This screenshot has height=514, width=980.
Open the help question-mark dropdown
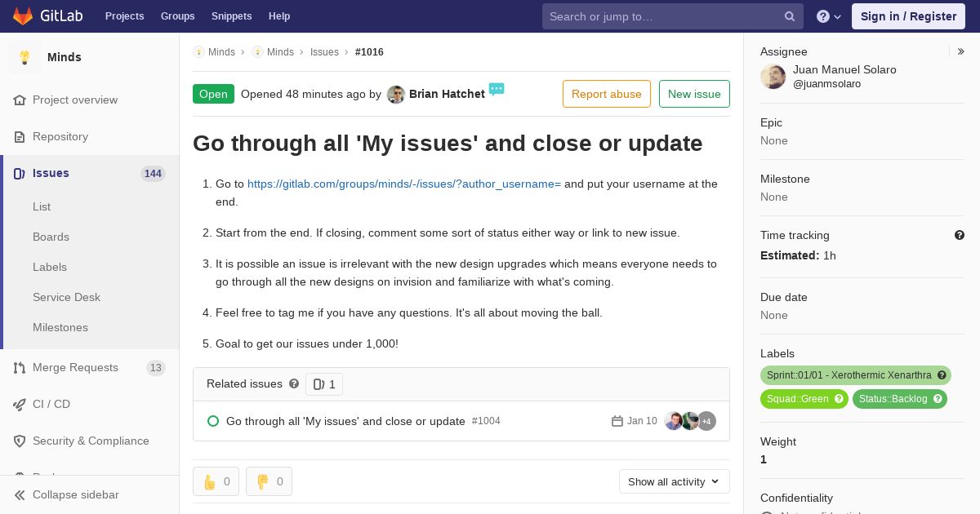(829, 16)
